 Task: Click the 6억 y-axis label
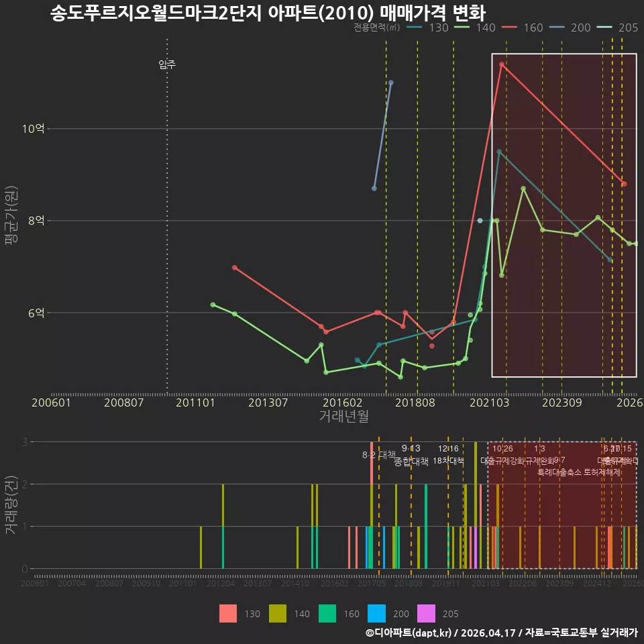[x=36, y=313]
